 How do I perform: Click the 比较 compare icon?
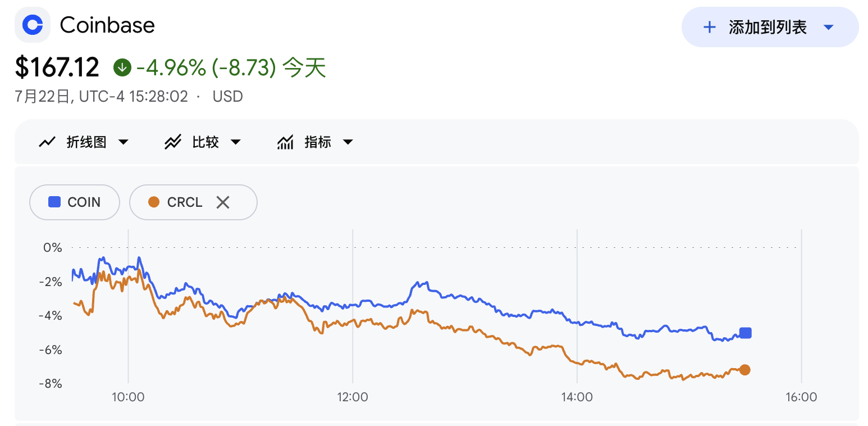[172, 142]
